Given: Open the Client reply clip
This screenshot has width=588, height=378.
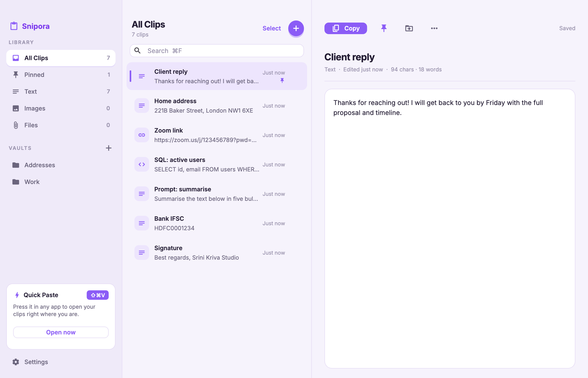Looking at the screenshot, I should [x=217, y=76].
